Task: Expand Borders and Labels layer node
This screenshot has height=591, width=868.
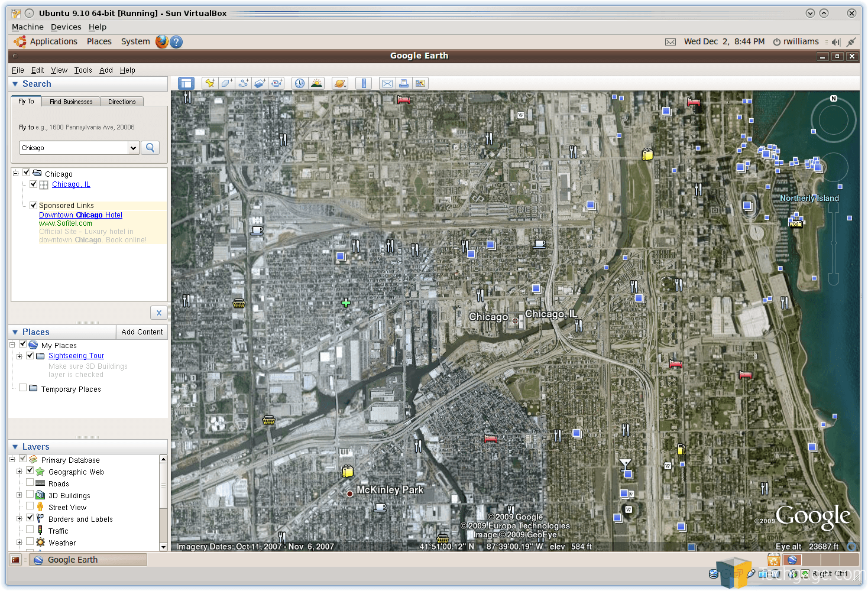Action: [20, 519]
